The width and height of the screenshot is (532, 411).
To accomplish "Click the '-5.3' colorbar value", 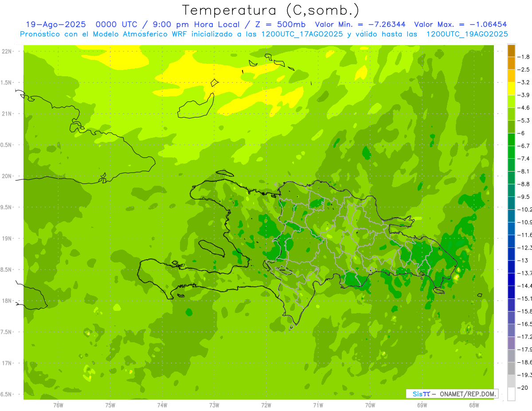I will click(x=524, y=121).
